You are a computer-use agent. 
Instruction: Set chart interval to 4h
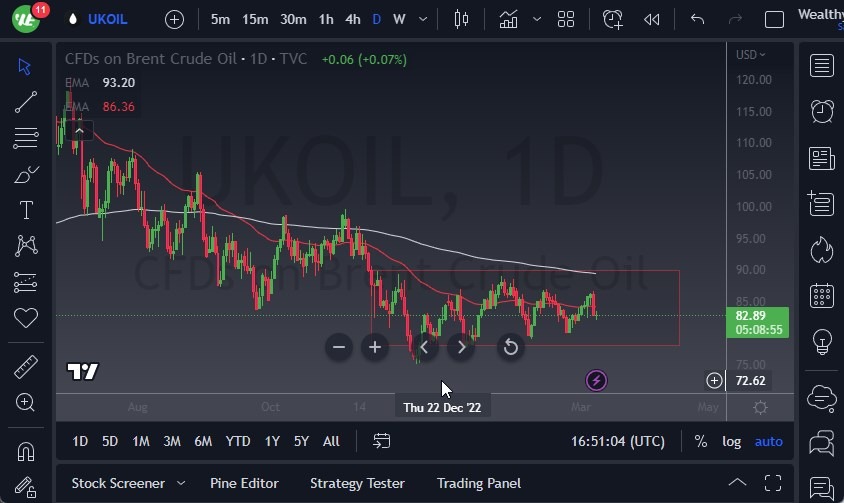352,19
